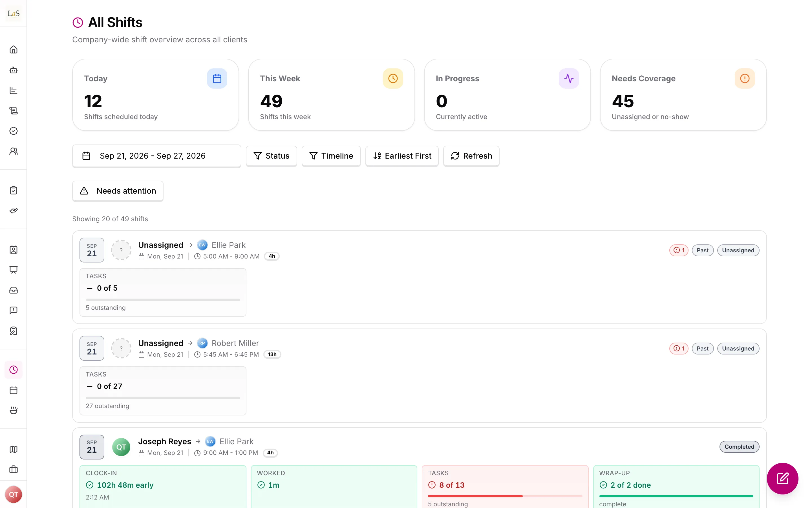The height and width of the screenshot is (508, 812).
Task: Open the presentation board sidebar icon
Action: pos(14,270)
